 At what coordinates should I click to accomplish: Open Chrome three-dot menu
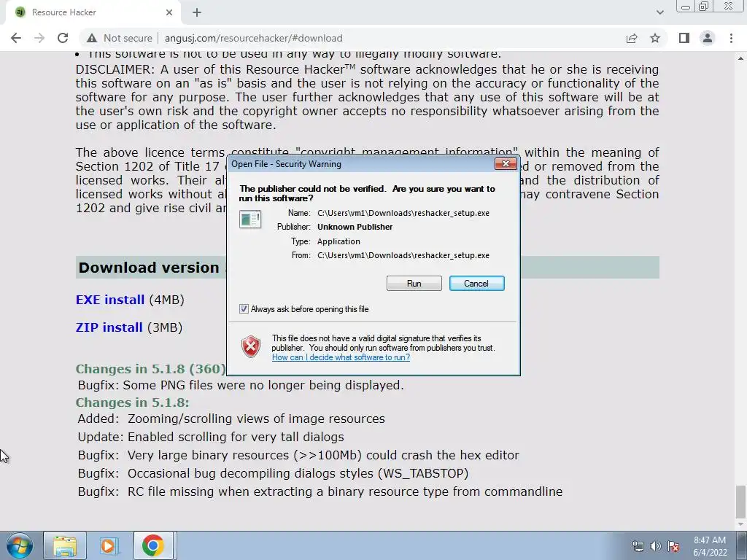point(731,38)
